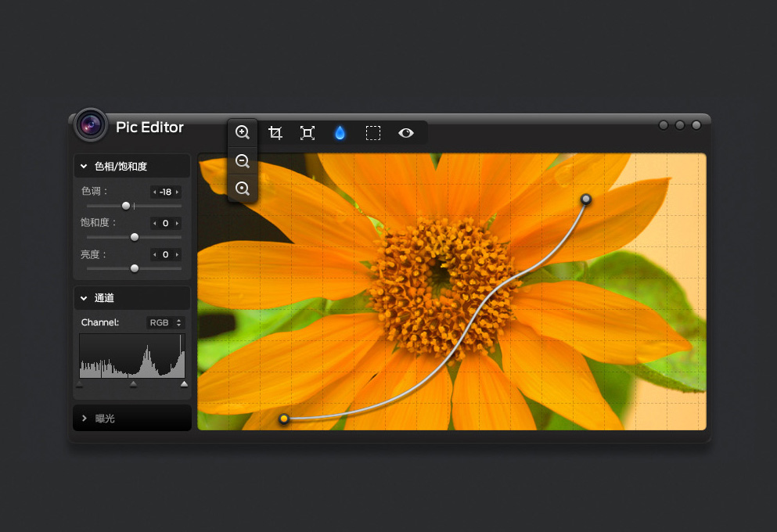Image resolution: width=777 pixels, height=532 pixels.
Task: Collapse the 色相/饱和度 panel
Action: pyautogui.click(x=84, y=166)
